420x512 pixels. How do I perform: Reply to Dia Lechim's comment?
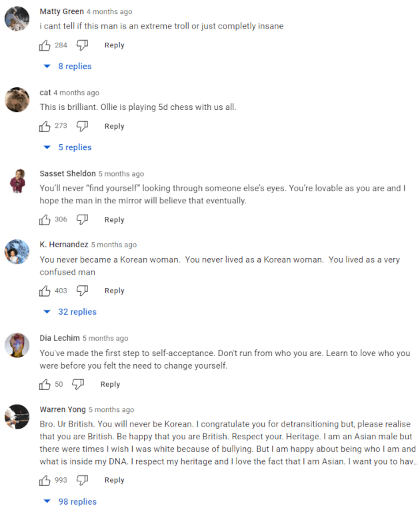pos(110,384)
